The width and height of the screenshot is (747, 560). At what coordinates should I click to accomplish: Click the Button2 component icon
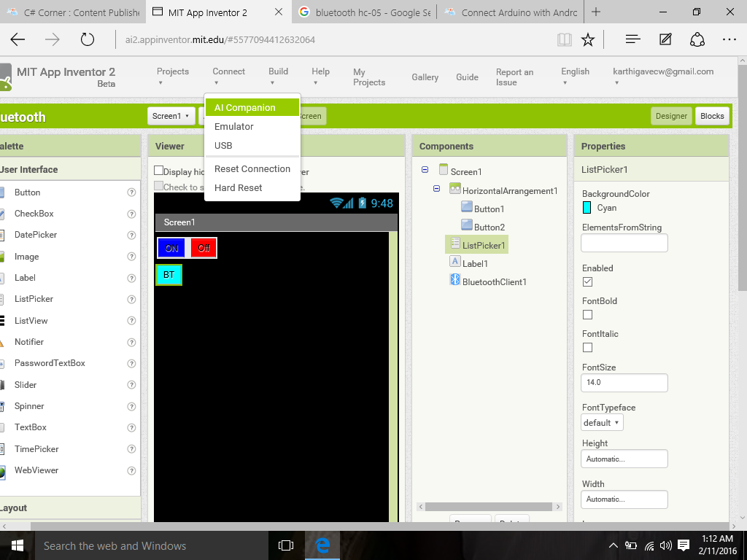tap(467, 225)
